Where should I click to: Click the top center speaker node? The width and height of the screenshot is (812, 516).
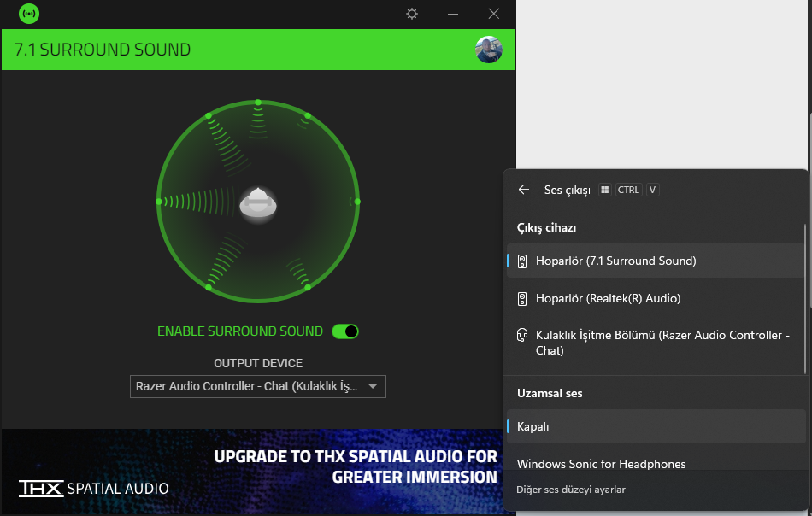258,103
